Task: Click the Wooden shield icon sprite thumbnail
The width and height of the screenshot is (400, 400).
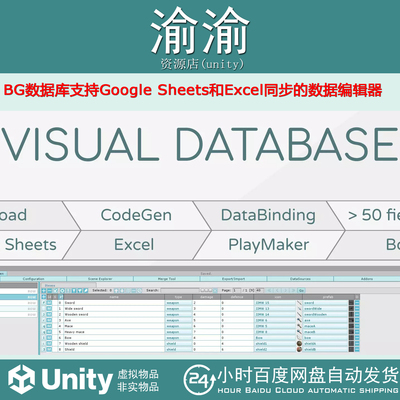Action: point(299,343)
